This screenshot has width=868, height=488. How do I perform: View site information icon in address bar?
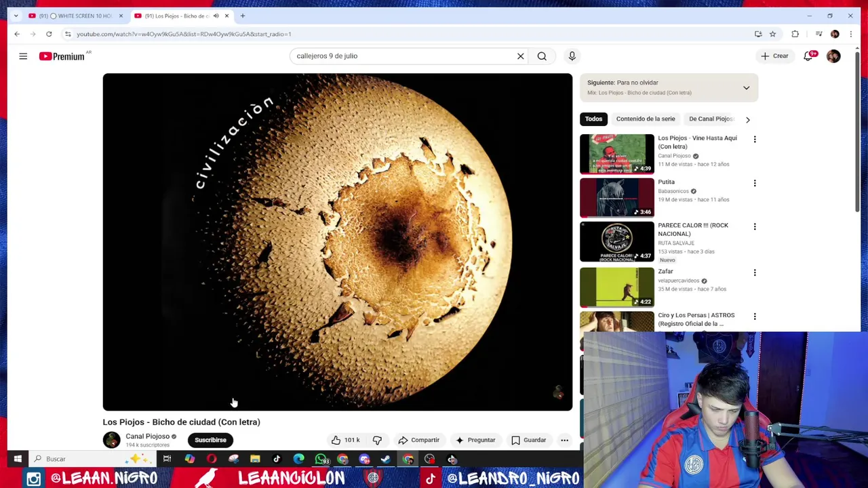pyautogui.click(x=68, y=34)
